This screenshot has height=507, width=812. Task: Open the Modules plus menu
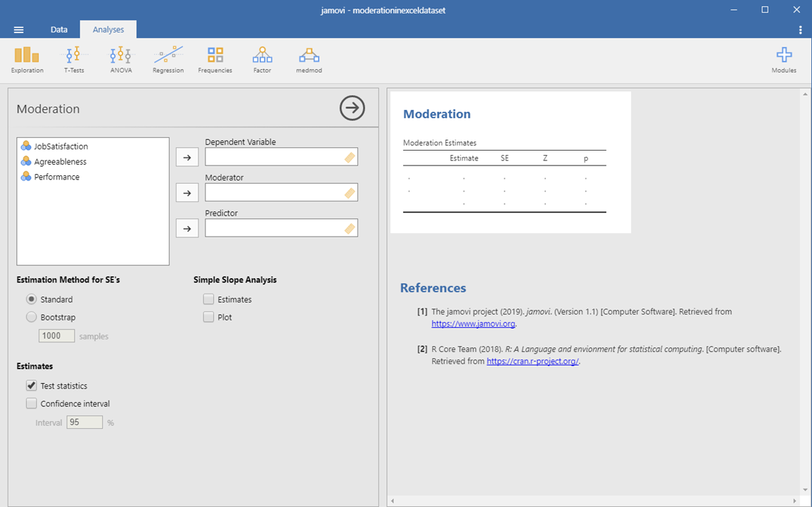783,59
